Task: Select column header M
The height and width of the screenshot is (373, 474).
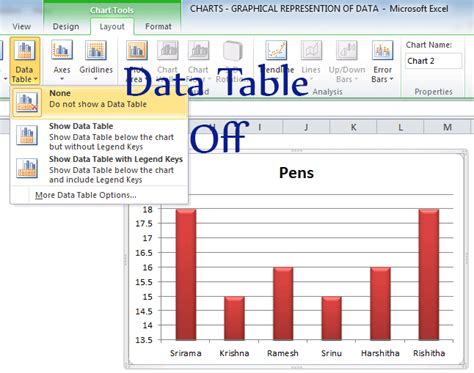Action: pos(447,127)
